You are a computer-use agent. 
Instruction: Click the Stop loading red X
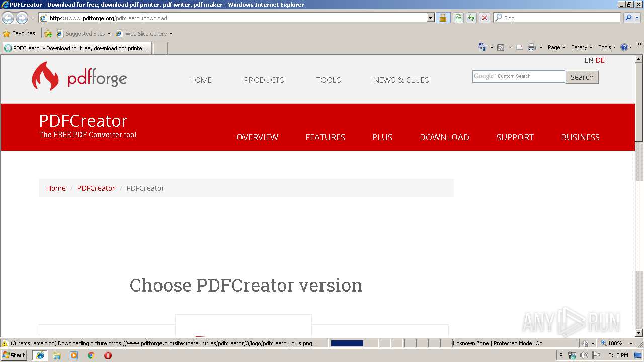click(x=484, y=18)
